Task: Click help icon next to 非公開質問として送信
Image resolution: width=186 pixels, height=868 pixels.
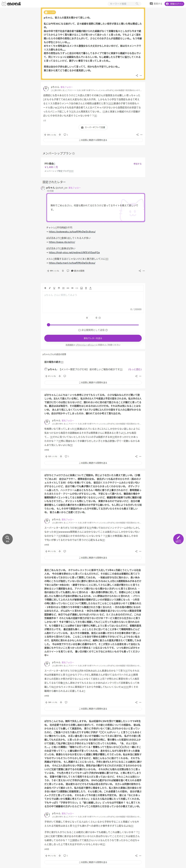Action: pyautogui.click(x=106, y=330)
